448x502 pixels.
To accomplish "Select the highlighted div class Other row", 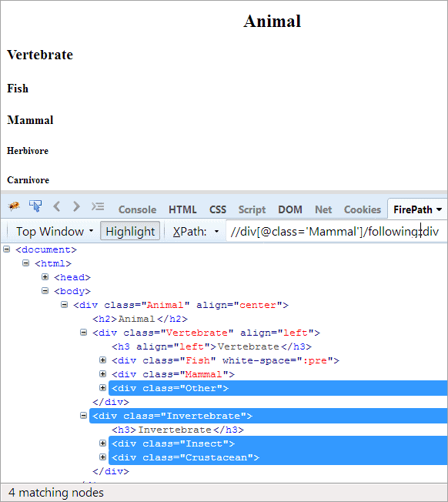I will coord(278,388).
